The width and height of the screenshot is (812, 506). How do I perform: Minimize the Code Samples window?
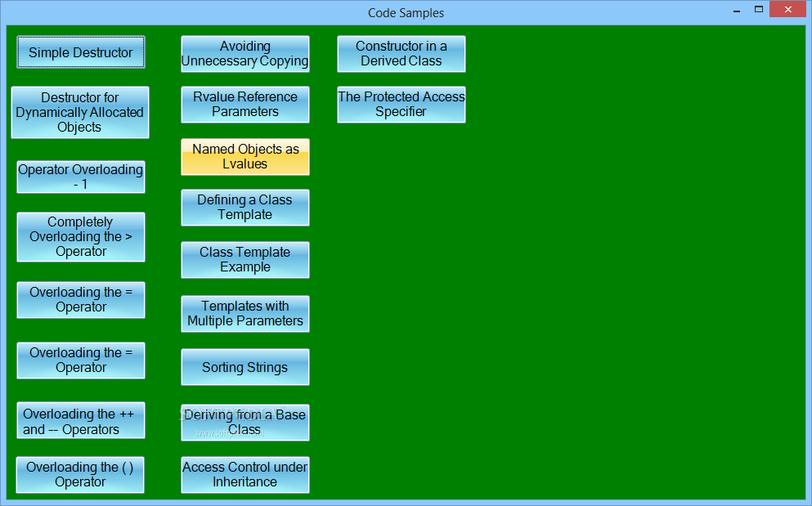pos(737,10)
